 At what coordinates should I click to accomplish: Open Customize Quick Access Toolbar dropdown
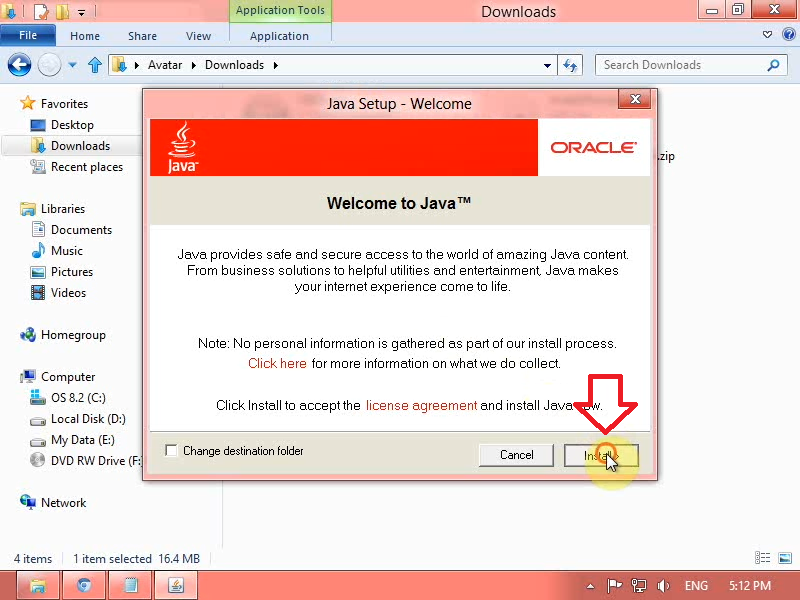click(82, 12)
